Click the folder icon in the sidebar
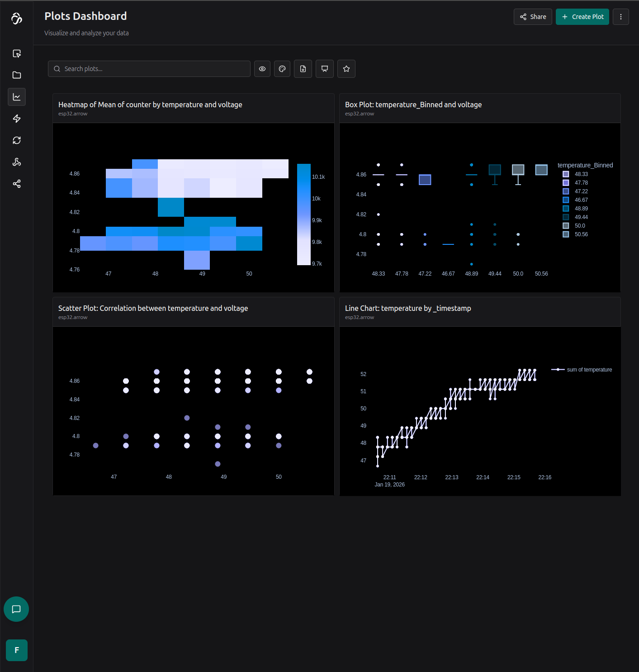This screenshot has height=672, width=639. (17, 75)
